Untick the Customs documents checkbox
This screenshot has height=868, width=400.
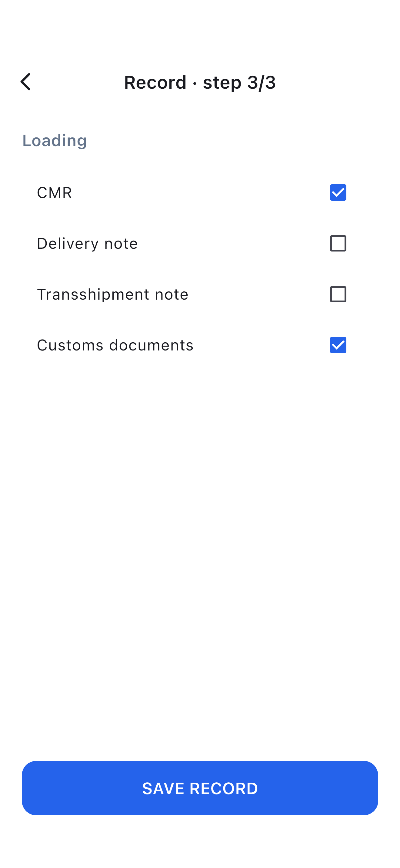click(338, 345)
